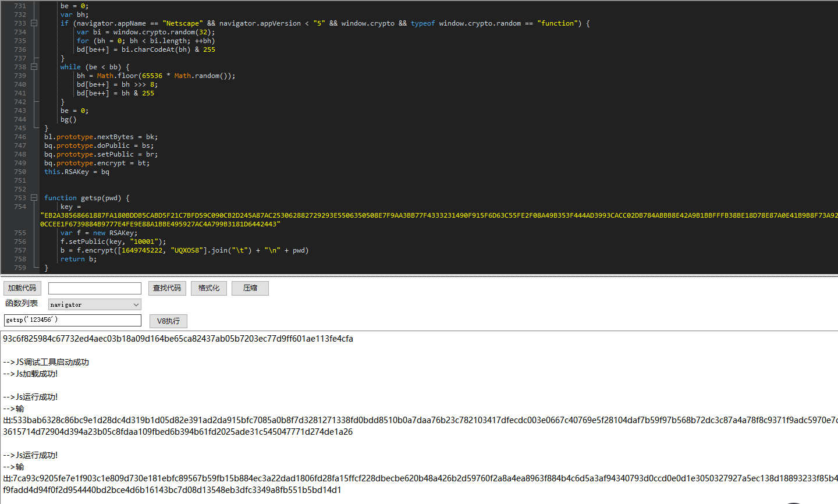Viewport: 838px width, 504px height.
Task: Click the 格式化 format button
Action: 209,288
